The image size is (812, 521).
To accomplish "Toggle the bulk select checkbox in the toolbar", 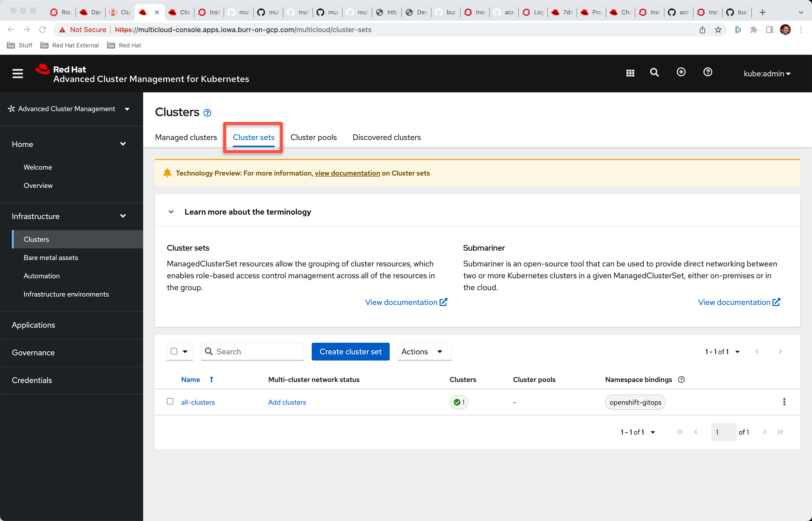I will [174, 351].
